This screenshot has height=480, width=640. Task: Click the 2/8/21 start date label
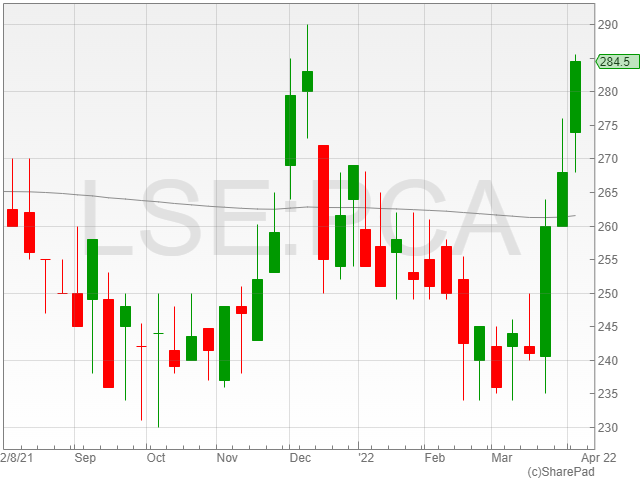coord(20,457)
